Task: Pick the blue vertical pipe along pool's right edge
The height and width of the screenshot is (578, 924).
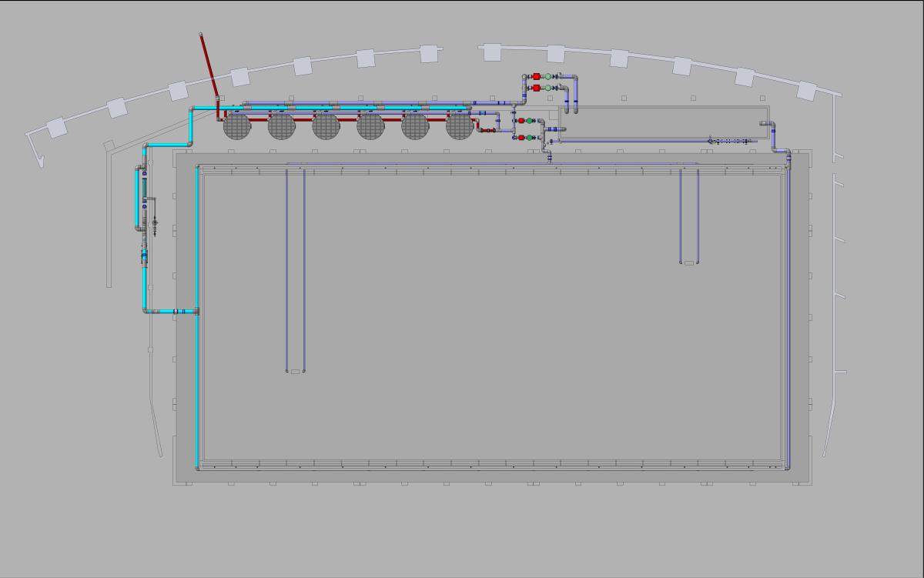Action: 788,308
